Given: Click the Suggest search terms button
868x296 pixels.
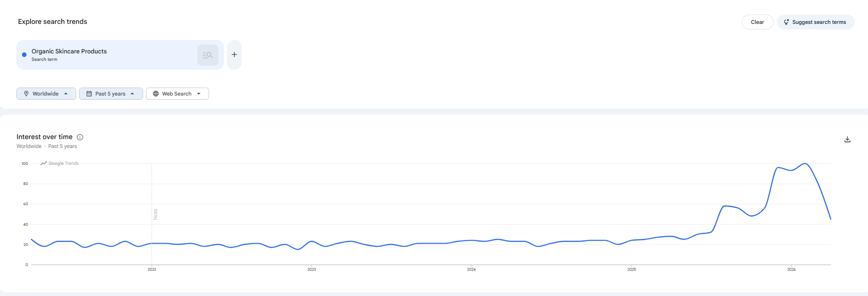Looking at the screenshot, I should [816, 22].
